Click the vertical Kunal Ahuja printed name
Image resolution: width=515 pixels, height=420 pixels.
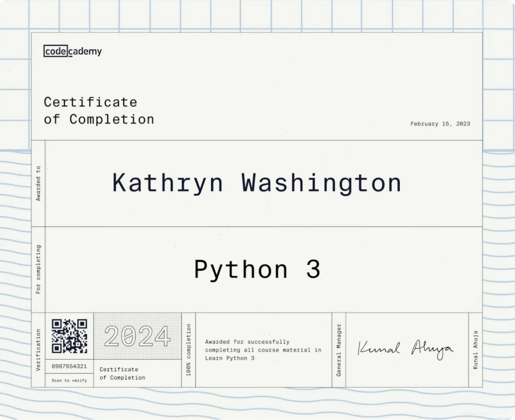pyautogui.click(x=476, y=350)
